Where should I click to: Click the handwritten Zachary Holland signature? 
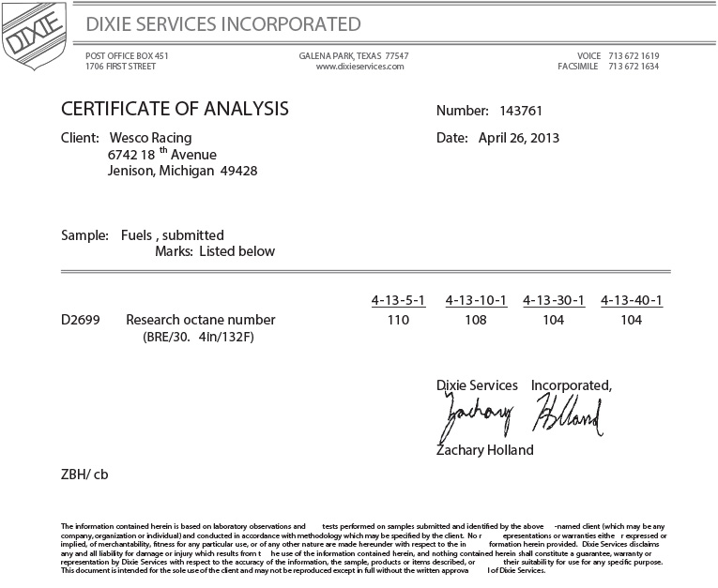coord(521,417)
